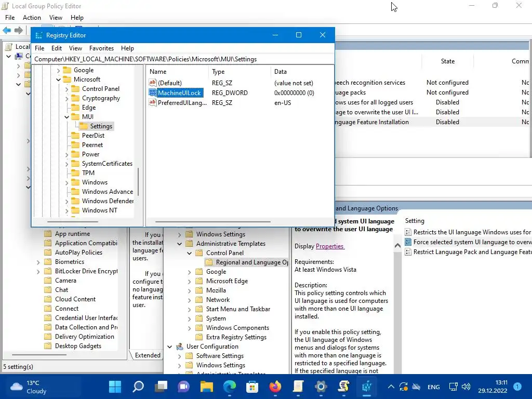
Task: Click the User Configuration node icon
Action: pyautogui.click(x=180, y=347)
